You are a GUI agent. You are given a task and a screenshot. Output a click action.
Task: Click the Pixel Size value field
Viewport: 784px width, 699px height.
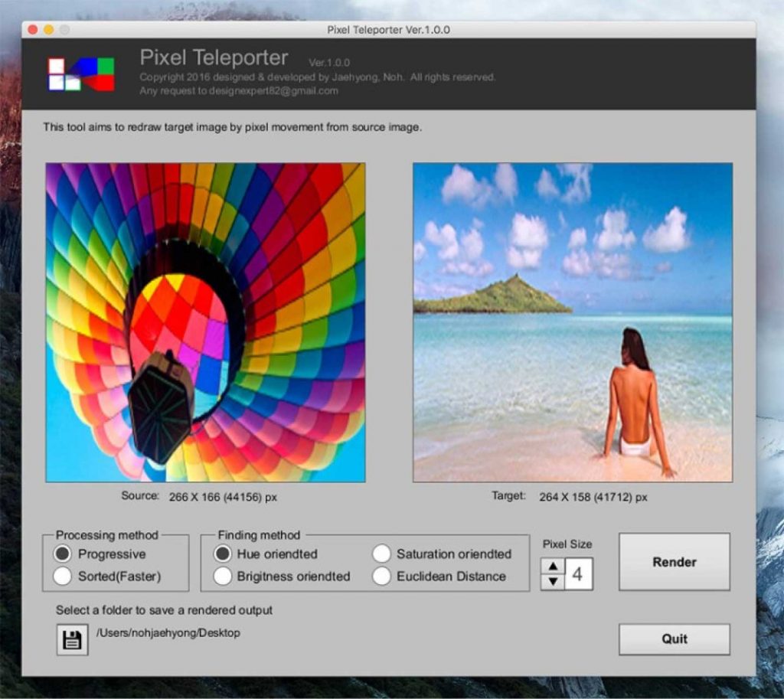point(579,574)
